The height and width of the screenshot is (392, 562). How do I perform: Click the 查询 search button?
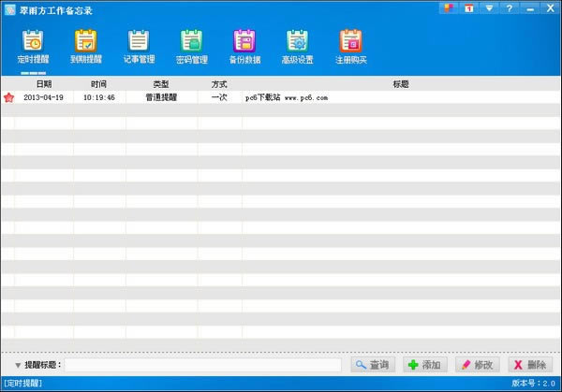point(373,365)
